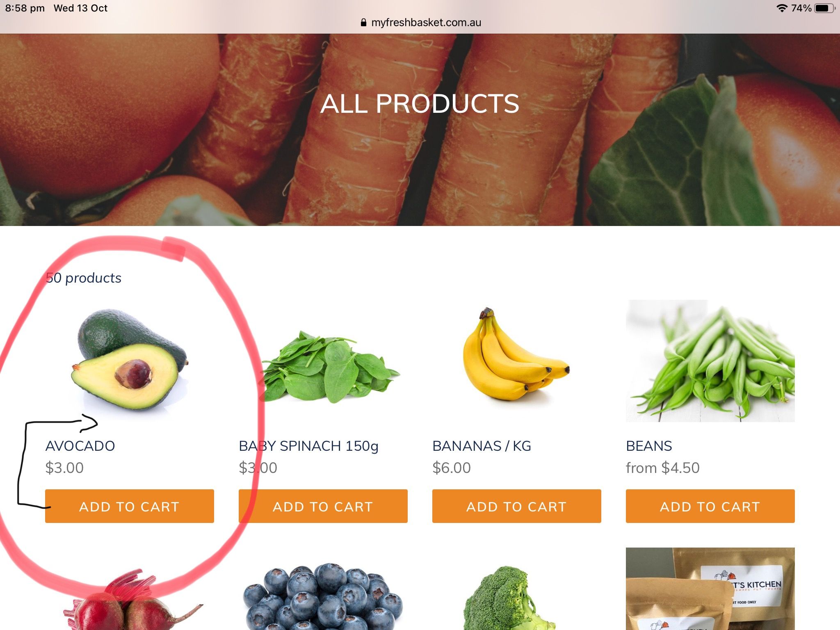Screen dimensions: 840x630
Task: Open the BANANAS / KG title link
Action: click(482, 446)
